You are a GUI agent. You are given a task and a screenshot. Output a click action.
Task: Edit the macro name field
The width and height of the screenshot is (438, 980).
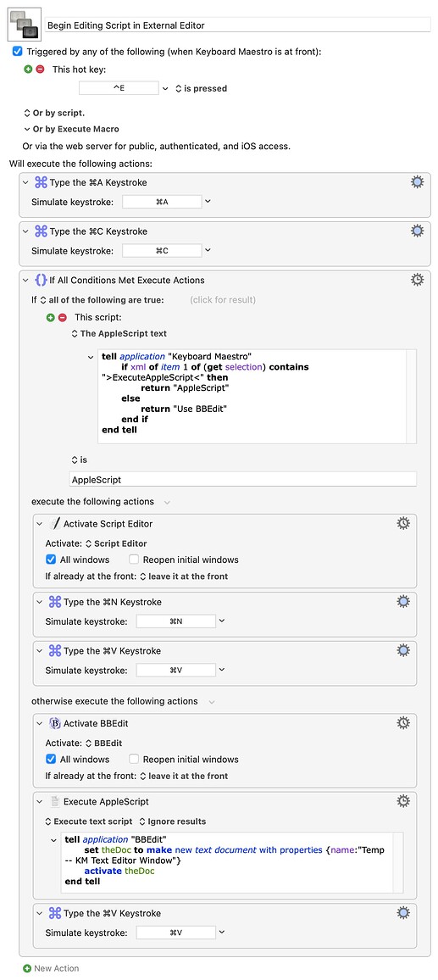click(x=238, y=25)
